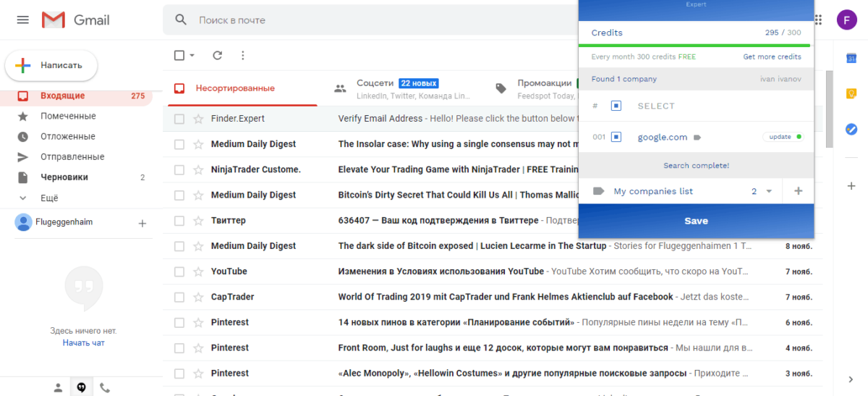Open the select-all checkbox dropdown arrow
The height and width of the screenshot is (396, 868).
[x=192, y=56]
